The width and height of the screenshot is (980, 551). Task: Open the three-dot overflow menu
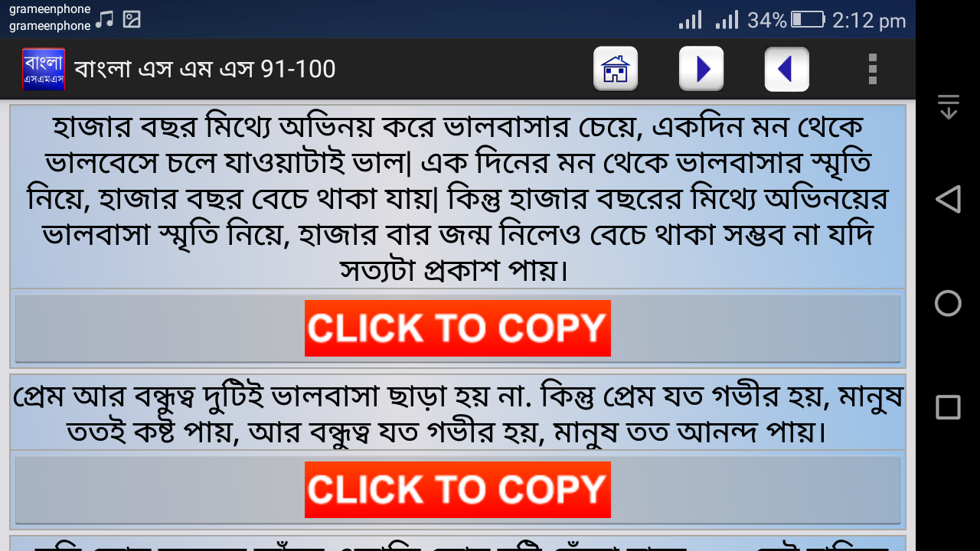click(872, 69)
